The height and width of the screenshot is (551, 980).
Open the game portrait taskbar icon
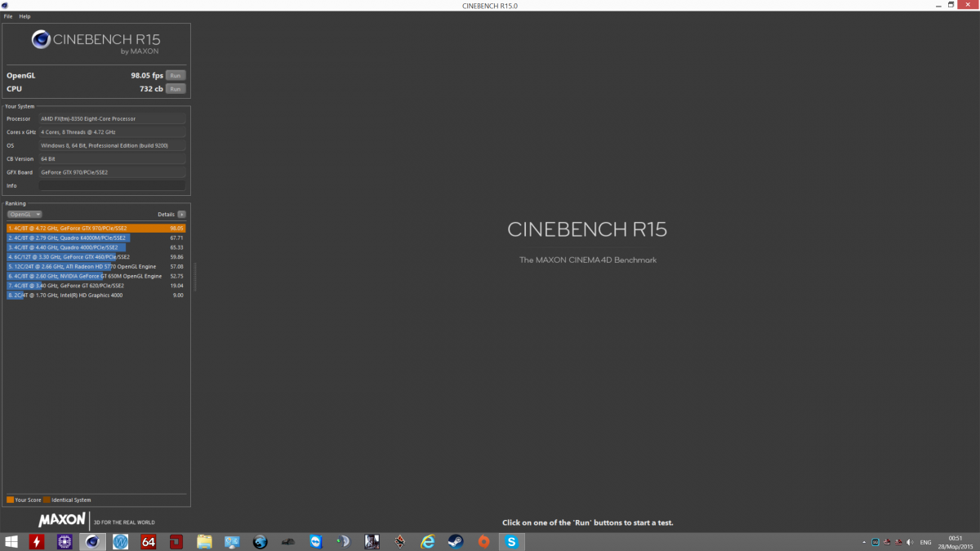click(x=372, y=541)
